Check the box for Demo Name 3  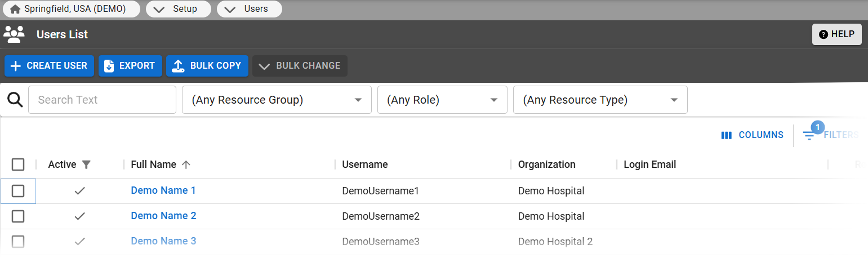(18, 242)
